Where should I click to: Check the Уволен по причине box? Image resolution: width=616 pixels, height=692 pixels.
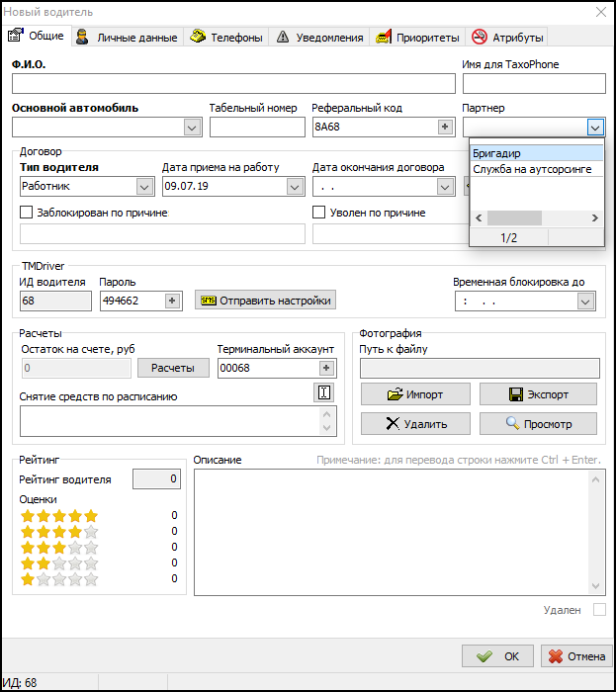(319, 213)
